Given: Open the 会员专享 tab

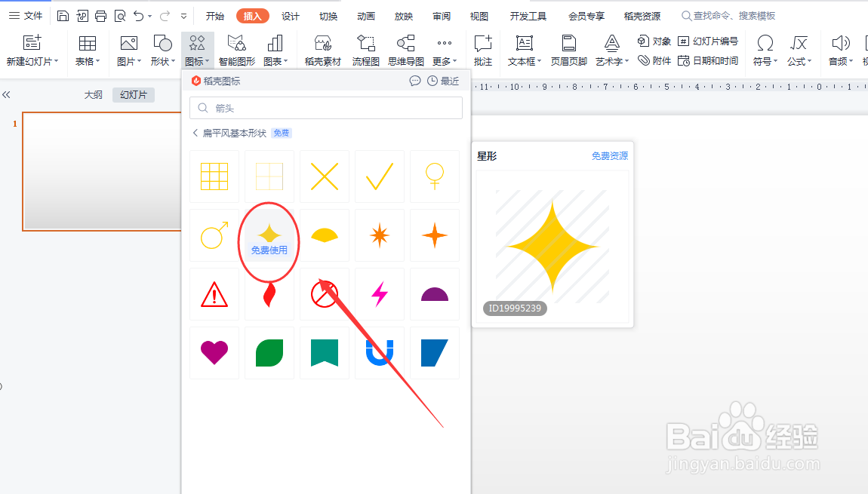Looking at the screenshot, I should click(586, 16).
